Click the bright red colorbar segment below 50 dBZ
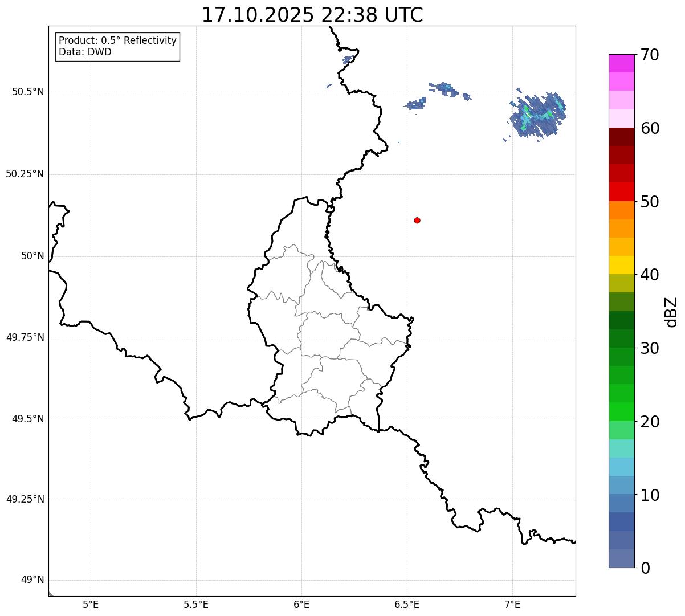This screenshot has width=685, height=616. (622, 192)
